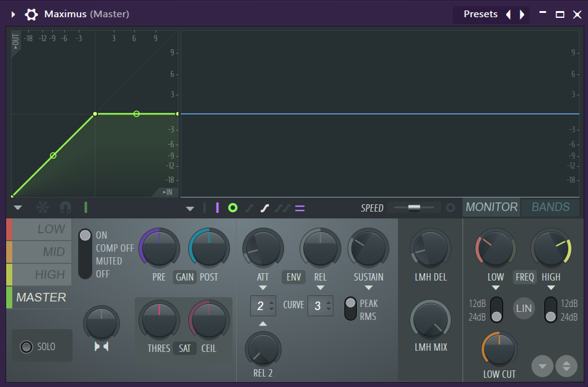Toggle the dim gray vertical bar display icon

point(204,208)
